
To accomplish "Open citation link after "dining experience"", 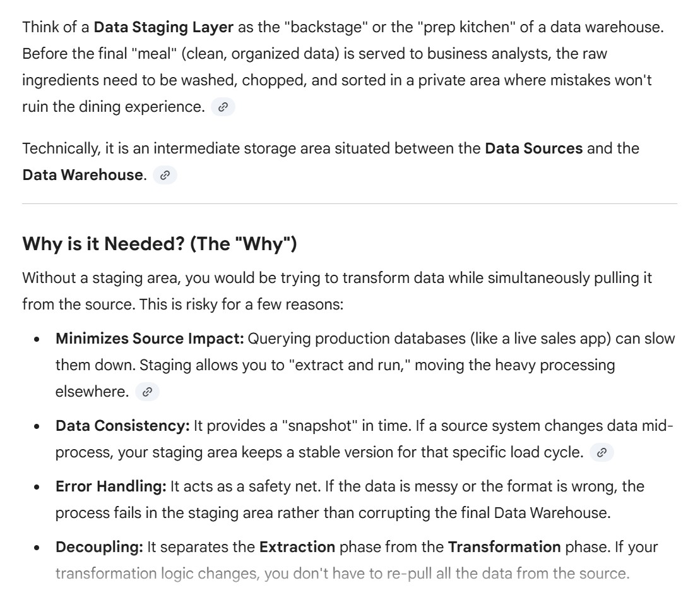I will [222, 107].
